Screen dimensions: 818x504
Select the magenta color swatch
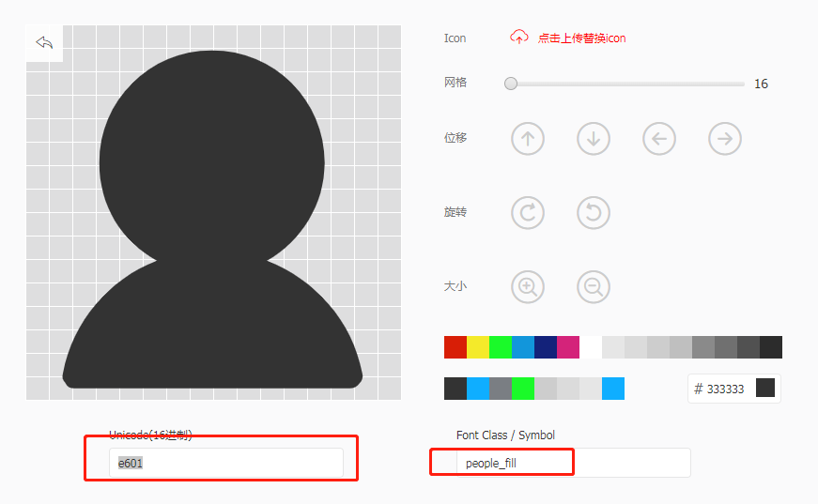(x=568, y=347)
